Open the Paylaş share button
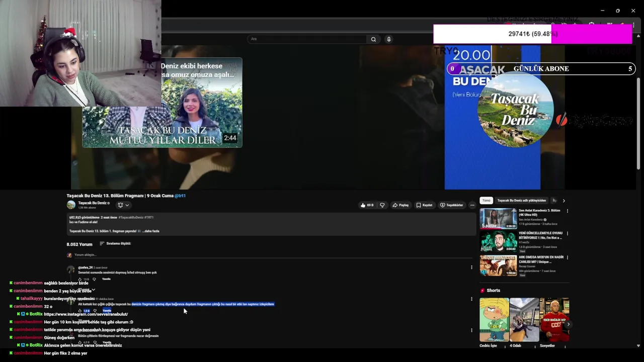644x362 pixels. click(x=400, y=205)
